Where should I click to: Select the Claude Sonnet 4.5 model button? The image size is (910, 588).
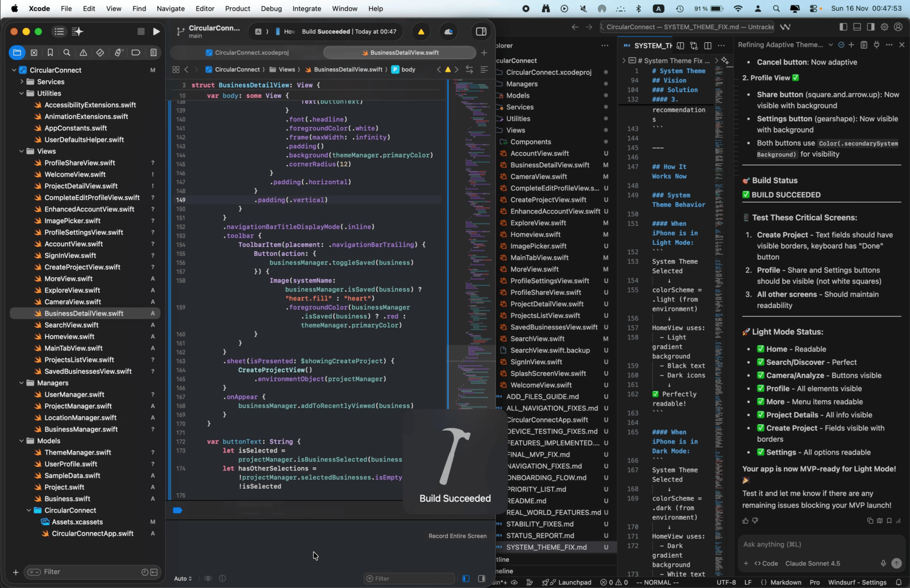[812, 563]
